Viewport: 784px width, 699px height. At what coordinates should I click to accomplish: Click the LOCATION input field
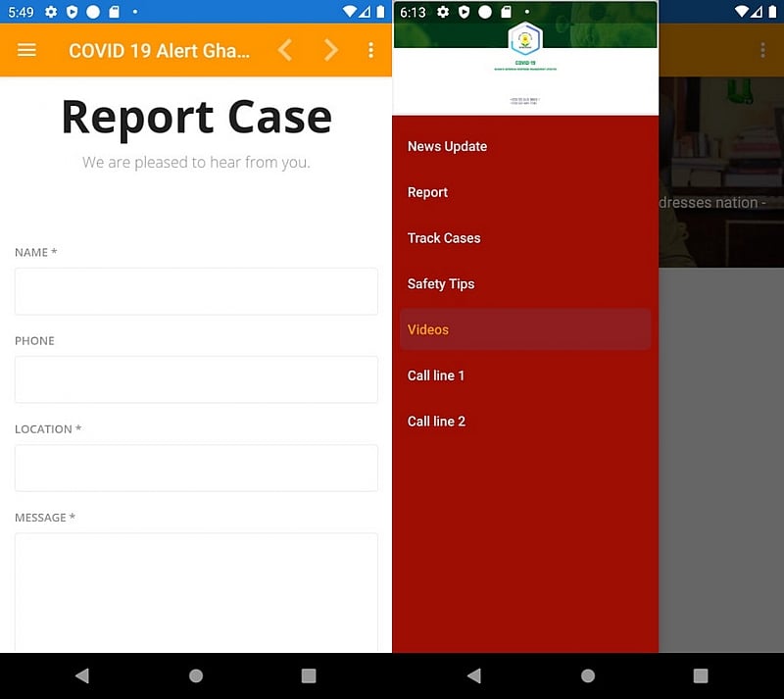pyautogui.click(x=196, y=468)
